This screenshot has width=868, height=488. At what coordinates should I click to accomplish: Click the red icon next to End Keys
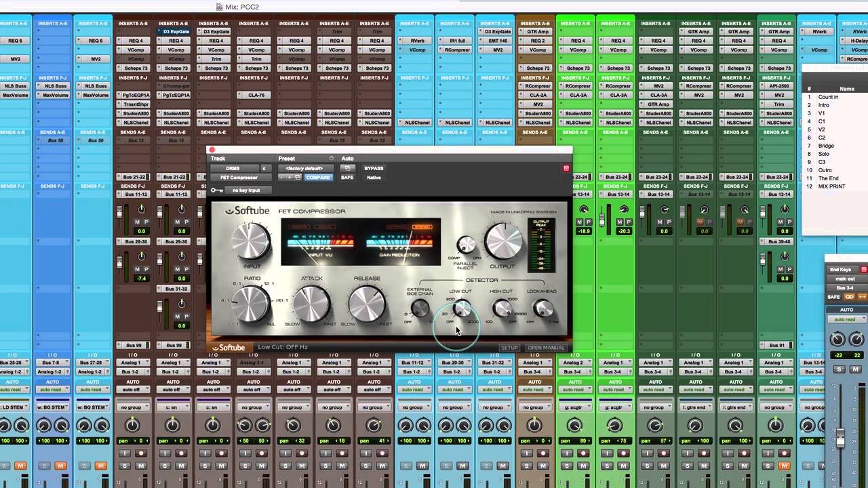point(864,270)
